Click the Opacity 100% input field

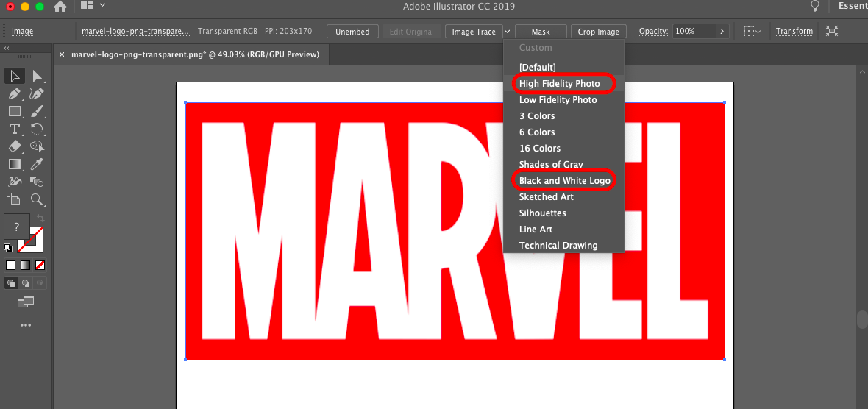pyautogui.click(x=694, y=32)
